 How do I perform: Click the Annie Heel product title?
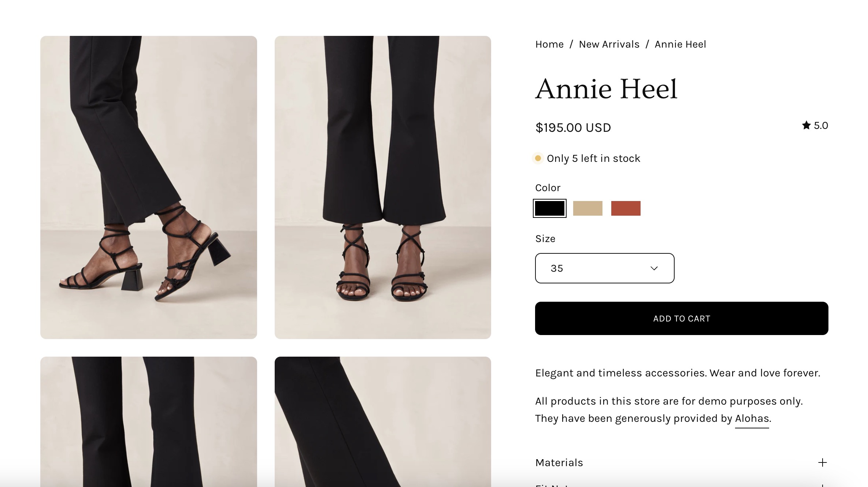(606, 89)
